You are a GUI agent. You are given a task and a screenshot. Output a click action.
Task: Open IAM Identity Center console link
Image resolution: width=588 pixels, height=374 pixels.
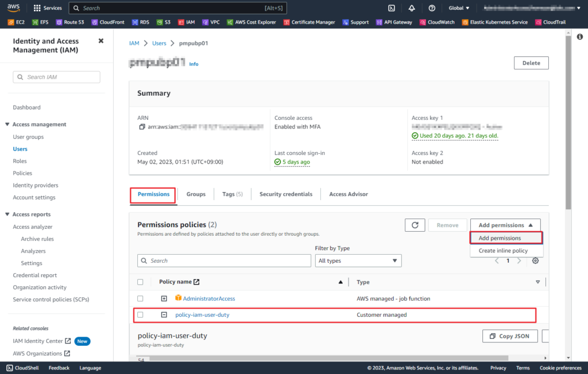(41, 341)
